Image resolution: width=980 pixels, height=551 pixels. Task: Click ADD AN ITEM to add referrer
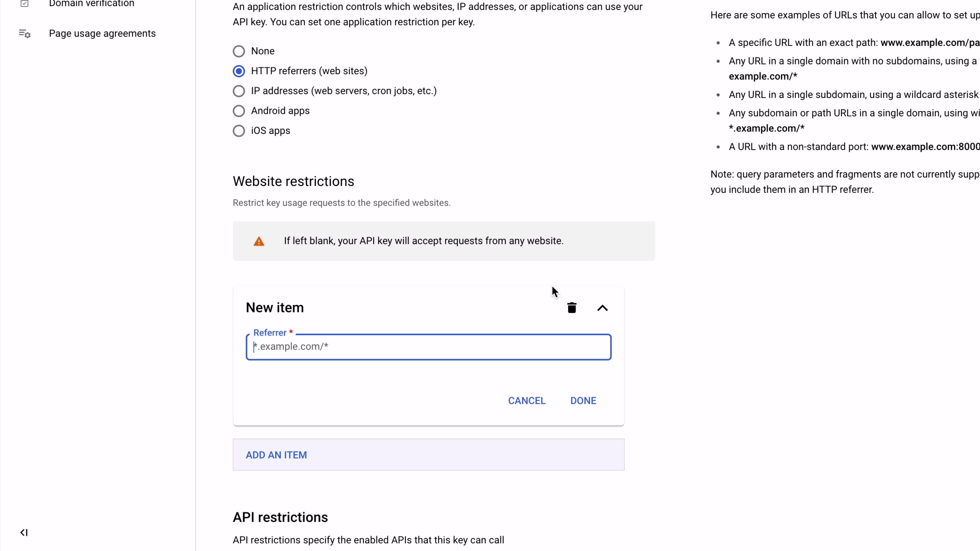(276, 455)
